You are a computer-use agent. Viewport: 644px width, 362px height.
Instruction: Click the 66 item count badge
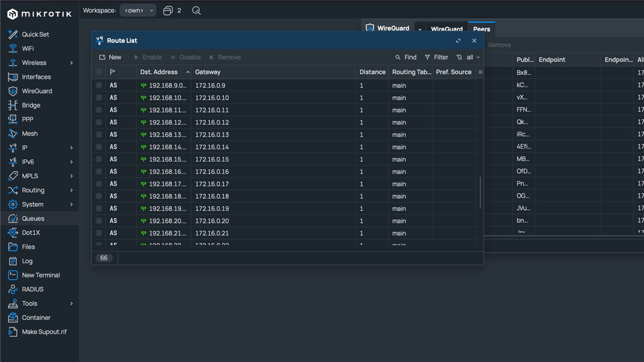104,258
